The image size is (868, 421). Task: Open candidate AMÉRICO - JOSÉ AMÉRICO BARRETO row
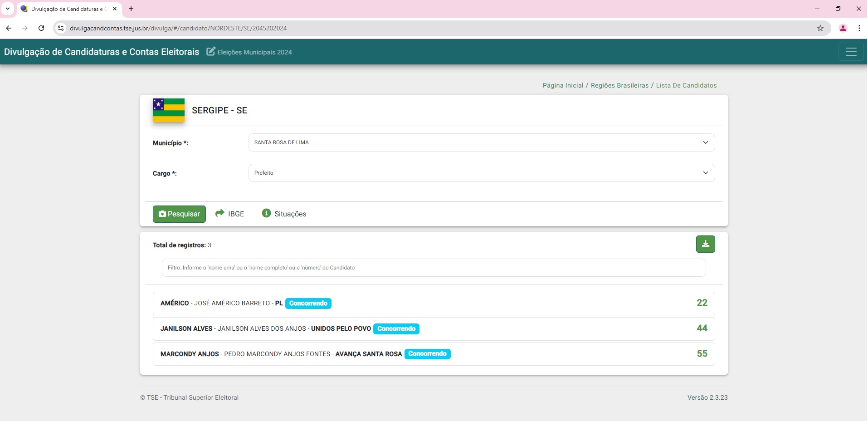pos(434,304)
